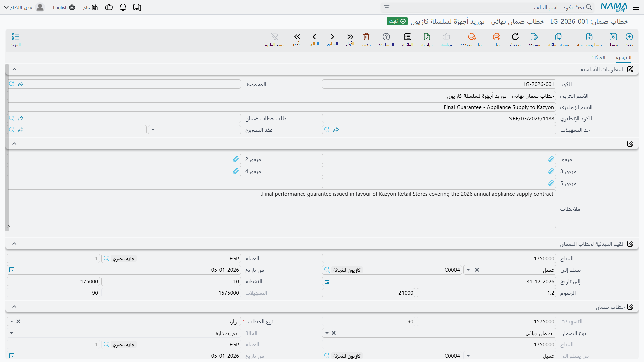The image size is (644, 362).
Task: Click the NAMA ERP logo
Action: click(614, 7)
